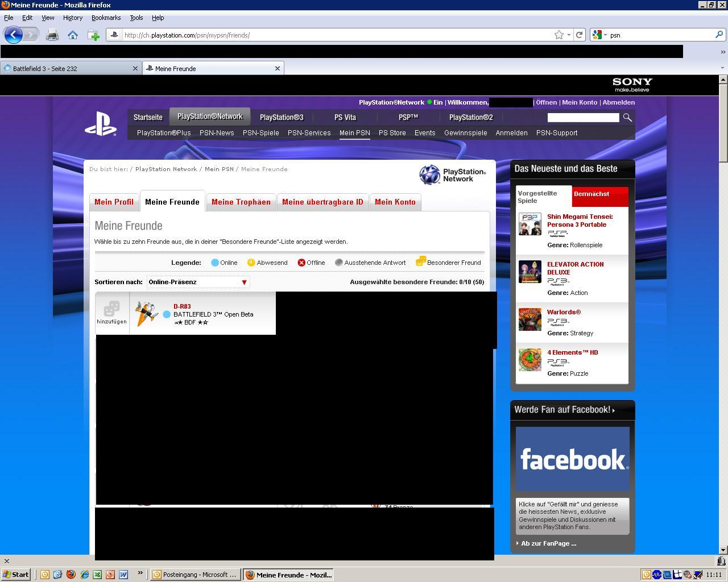The width and height of the screenshot is (728, 582).
Task: Click the printer icon in the toolbar
Action: [x=52, y=35]
